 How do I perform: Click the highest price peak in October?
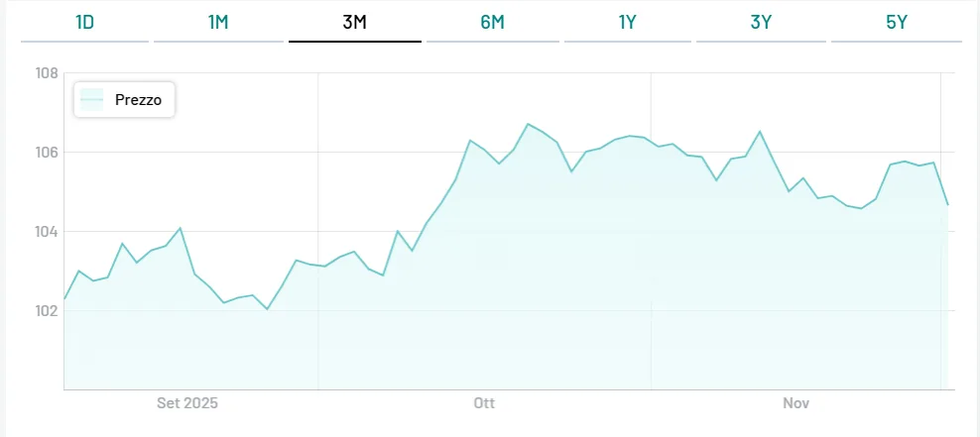click(x=528, y=124)
